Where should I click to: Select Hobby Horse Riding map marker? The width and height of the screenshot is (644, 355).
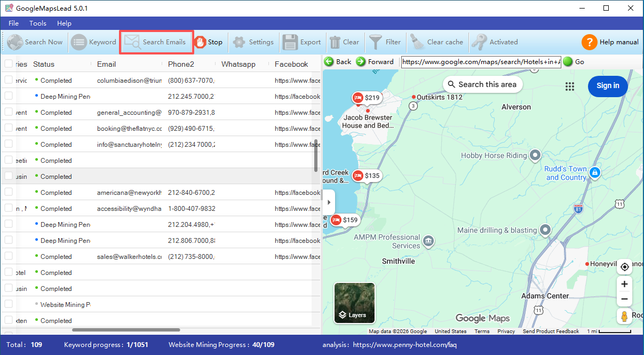pyautogui.click(x=535, y=155)
